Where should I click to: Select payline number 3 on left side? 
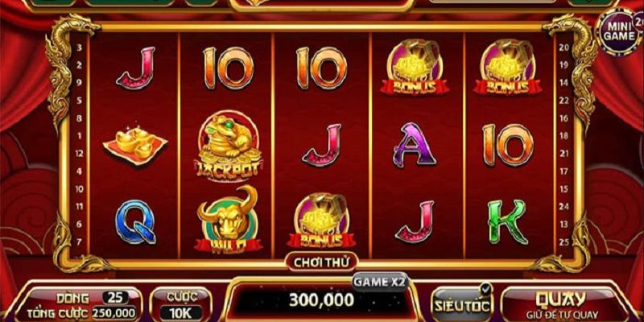(79, 47)
